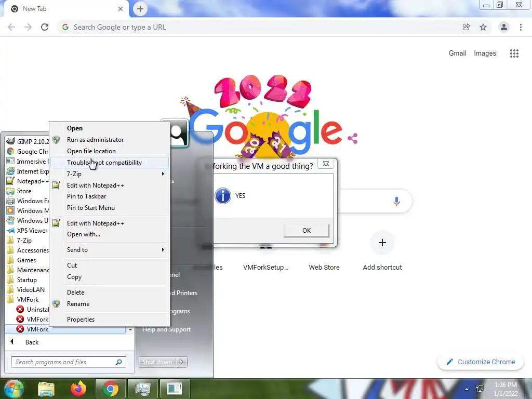Open XPS Viewer from Start menu
Viewport: 532px width, 399px height.
point(28,230)
